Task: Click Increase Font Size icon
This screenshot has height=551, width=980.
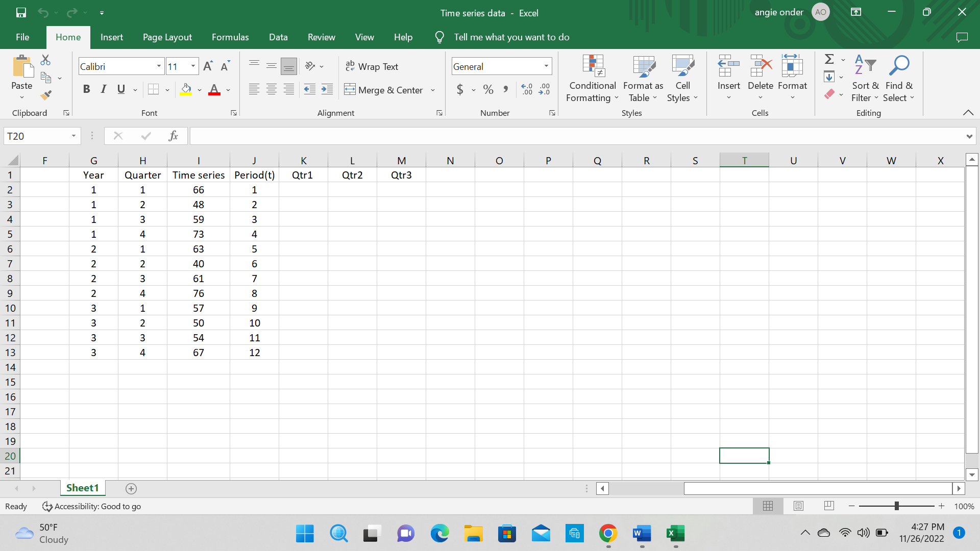Action: (208, 66)
